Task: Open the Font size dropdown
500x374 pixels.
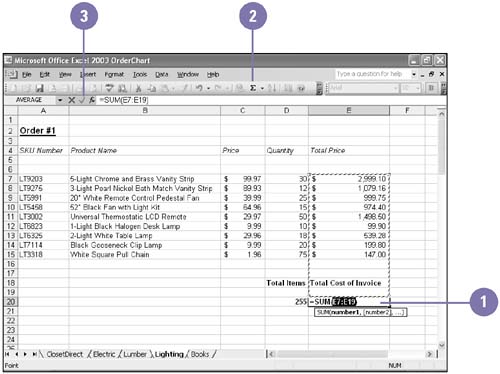Action: (x=418, y=88)
